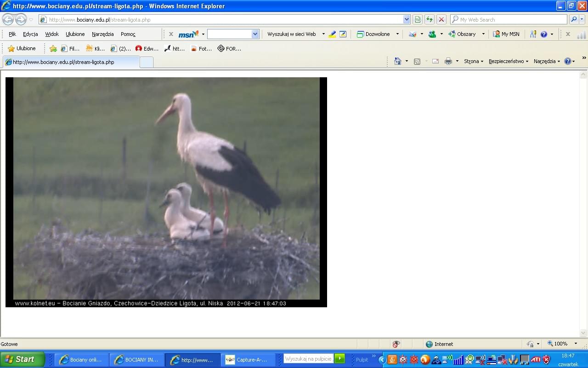This screenshot has height=368, width=588.
Task: Open the 100% zoom level dropdown
Action: click(561, 344)
